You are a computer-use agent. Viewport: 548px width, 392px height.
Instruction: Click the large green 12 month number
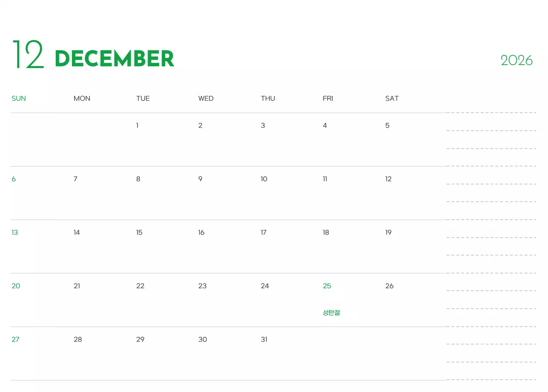click(28, 55)
